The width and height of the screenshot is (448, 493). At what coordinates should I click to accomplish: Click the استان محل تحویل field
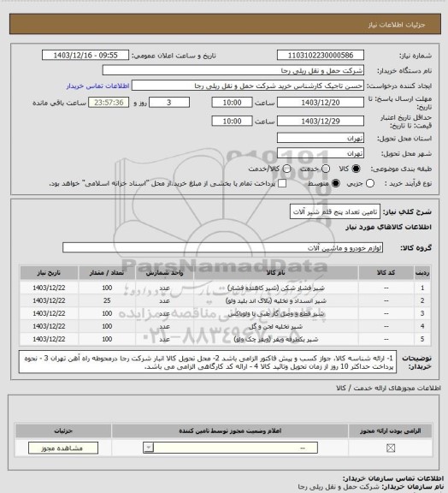321,138
